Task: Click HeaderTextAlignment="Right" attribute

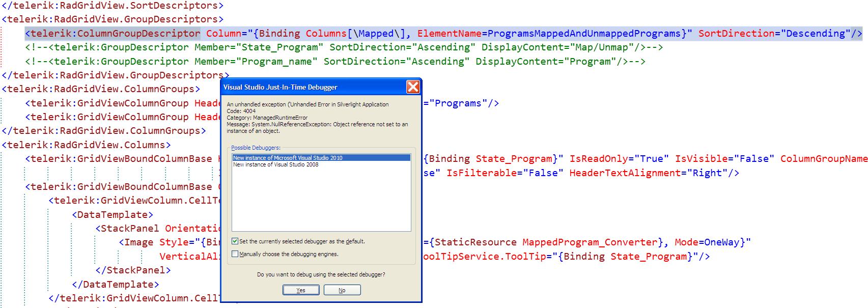Action: (649, 173)
